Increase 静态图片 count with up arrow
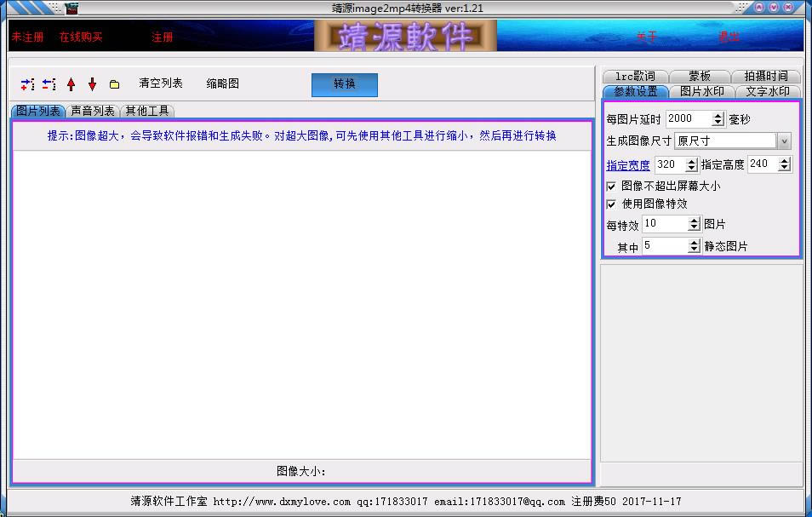The width and height of the screenshot is (812, 517). coord(695,242)
